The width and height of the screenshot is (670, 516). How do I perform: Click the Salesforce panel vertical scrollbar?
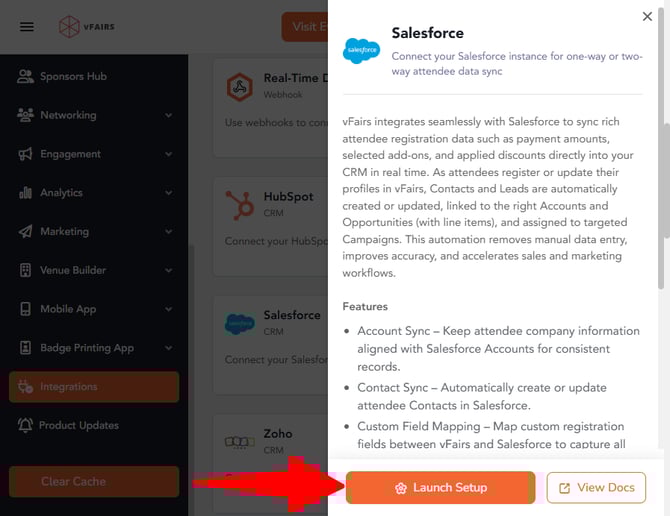pos(666,180)
